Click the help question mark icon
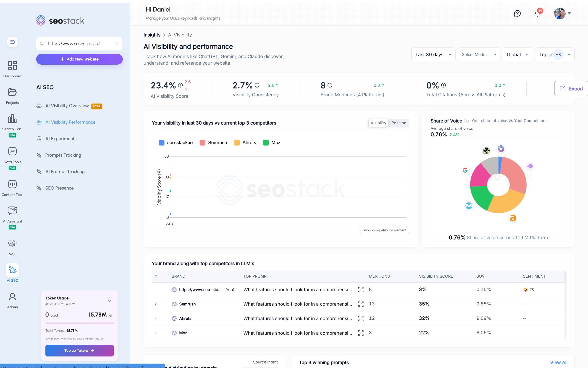Screen dimensions: 588x368 tap(517, 13)
